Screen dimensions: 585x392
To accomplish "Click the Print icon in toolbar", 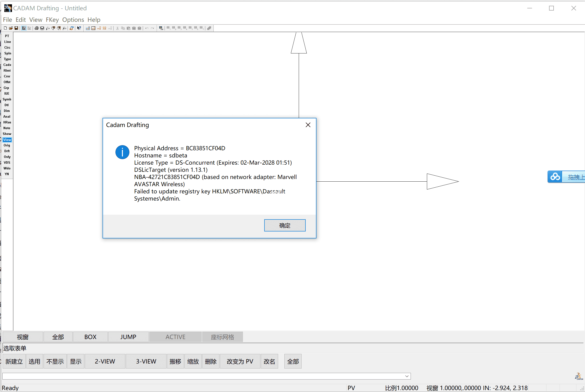I will (36, 28).
